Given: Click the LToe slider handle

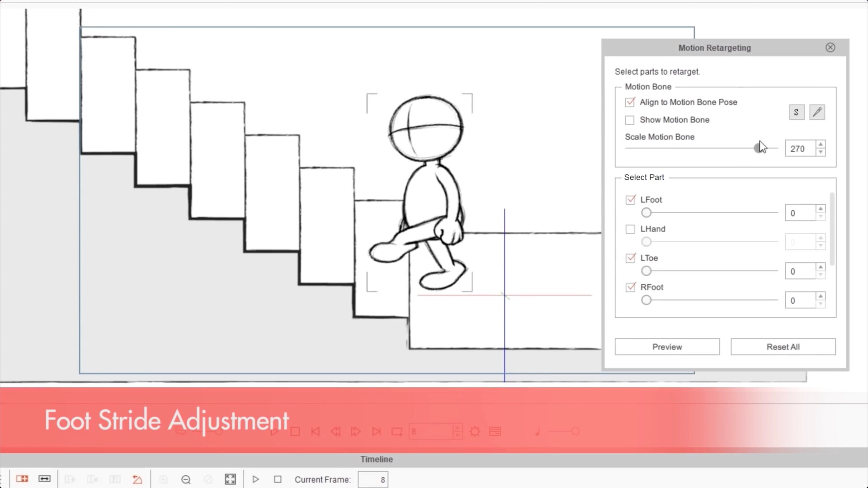Looking at the screenshot, I should pyautogui.click(x=646, y=271).
